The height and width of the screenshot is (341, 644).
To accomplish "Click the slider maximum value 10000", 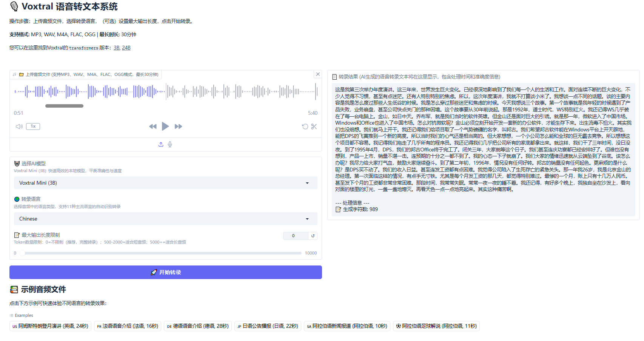I will click(311, 253).
